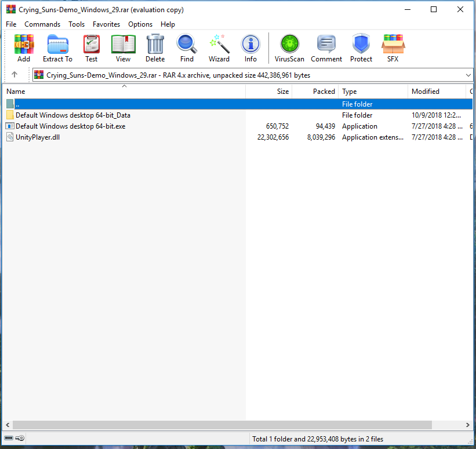Sort by the Name column header

124,92
